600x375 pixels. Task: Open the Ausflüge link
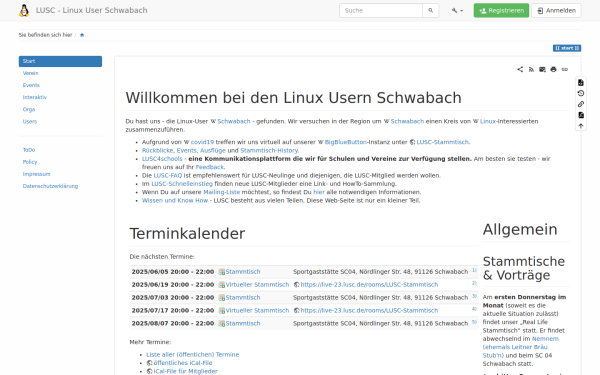[x=213, y=150]
